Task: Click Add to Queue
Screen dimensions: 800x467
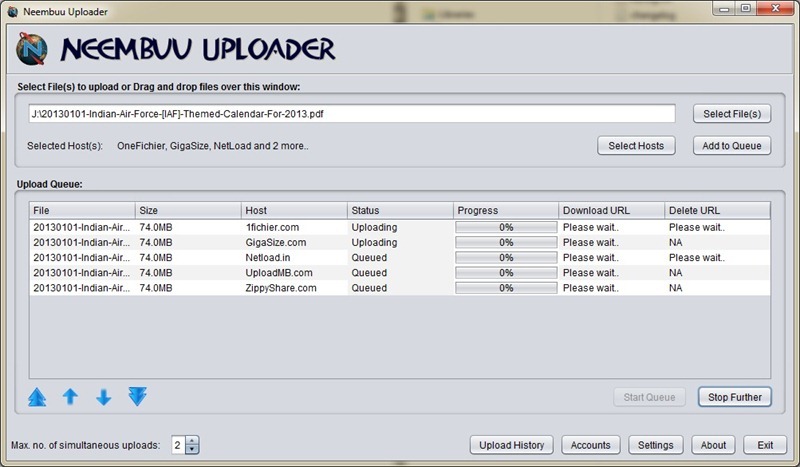Action: [732, 146]
